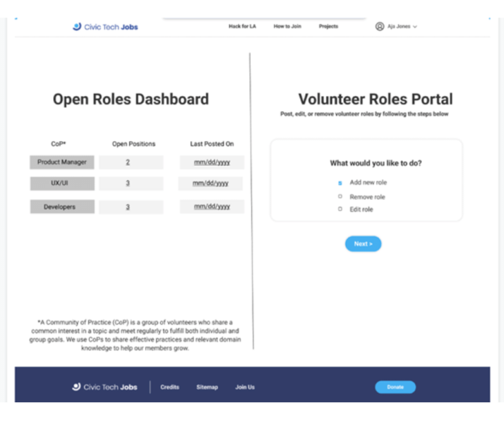Viewport: 504px width, 422px height.
Task: Click the UX/UI CoP cell
Action: [x=62, y=183]
